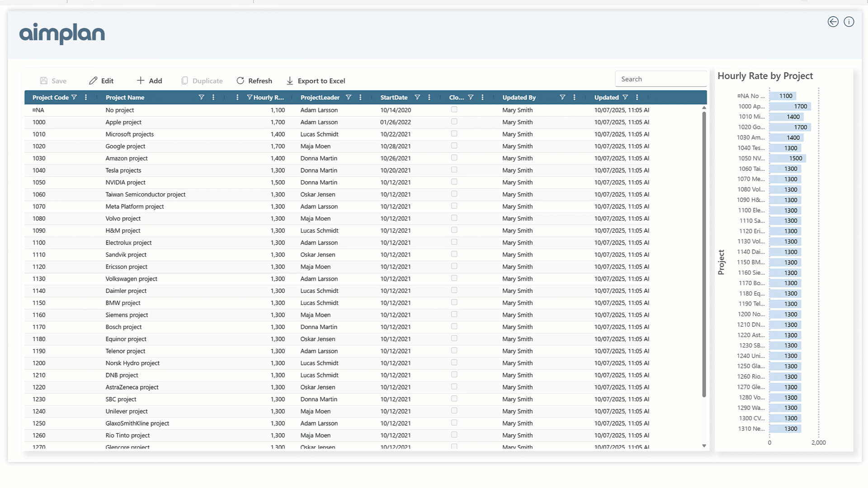Click the Add plus icon
The image size is (868, 488).
pos(141,80)
